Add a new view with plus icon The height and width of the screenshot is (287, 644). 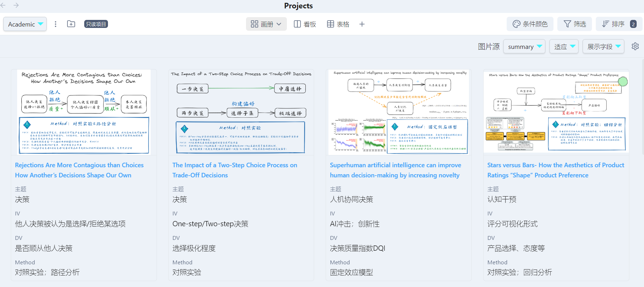[x=362, y=24]
